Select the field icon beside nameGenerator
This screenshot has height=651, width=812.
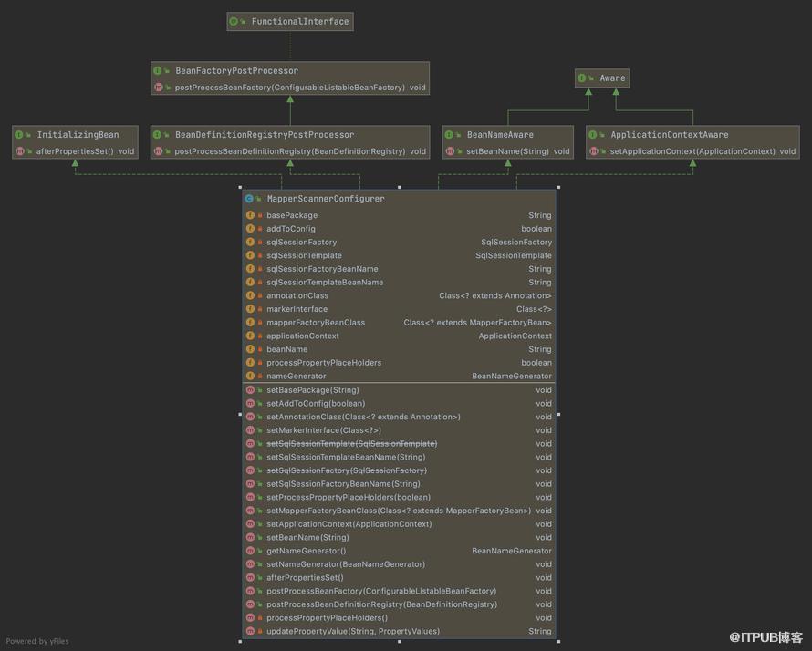(250, 376)
